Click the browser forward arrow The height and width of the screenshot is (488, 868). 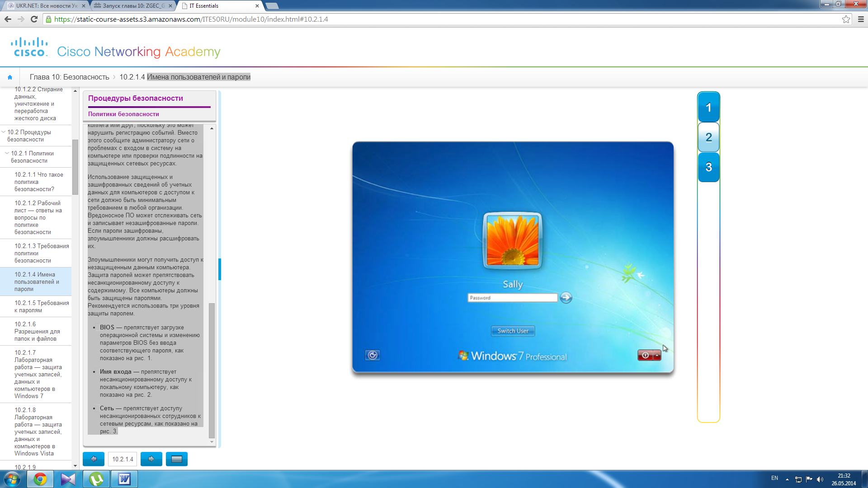pos(21,19)
